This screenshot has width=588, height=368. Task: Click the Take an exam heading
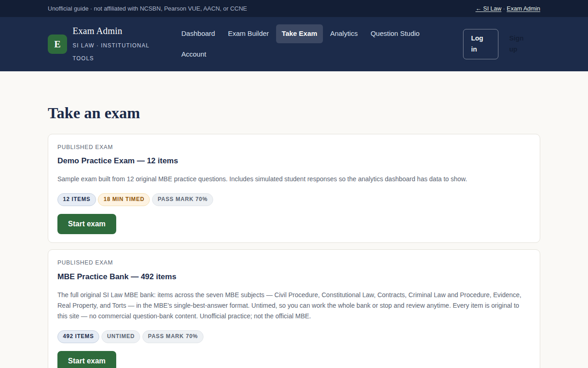pos(94,113)
